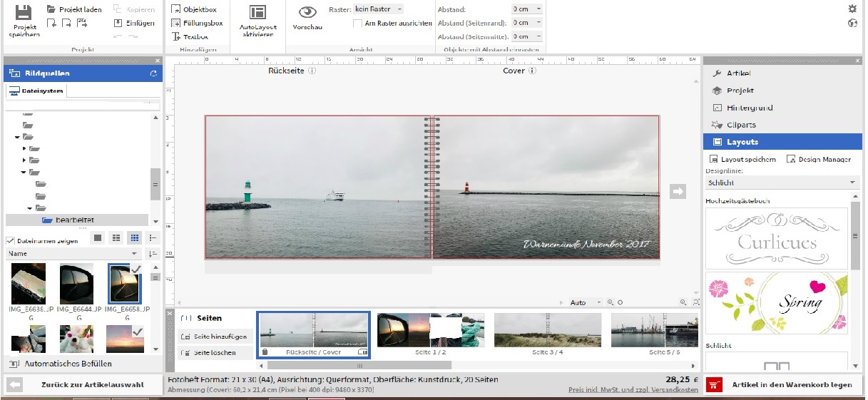Click zoom in magnifier icon
The height and width of the screenshot is (400, 868).
683,302
